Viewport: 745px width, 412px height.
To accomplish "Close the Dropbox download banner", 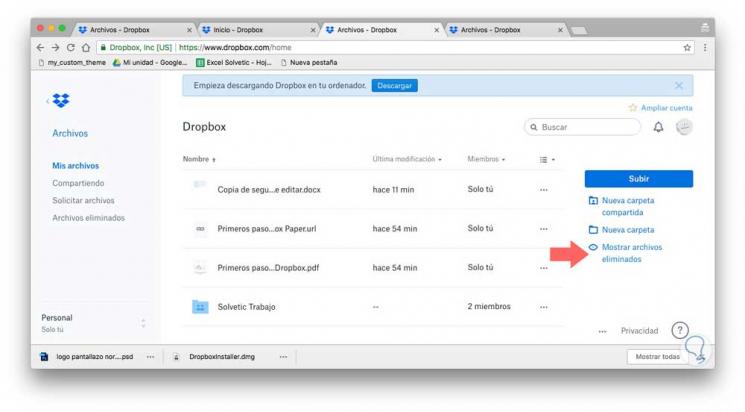I will tap(678, 86).
